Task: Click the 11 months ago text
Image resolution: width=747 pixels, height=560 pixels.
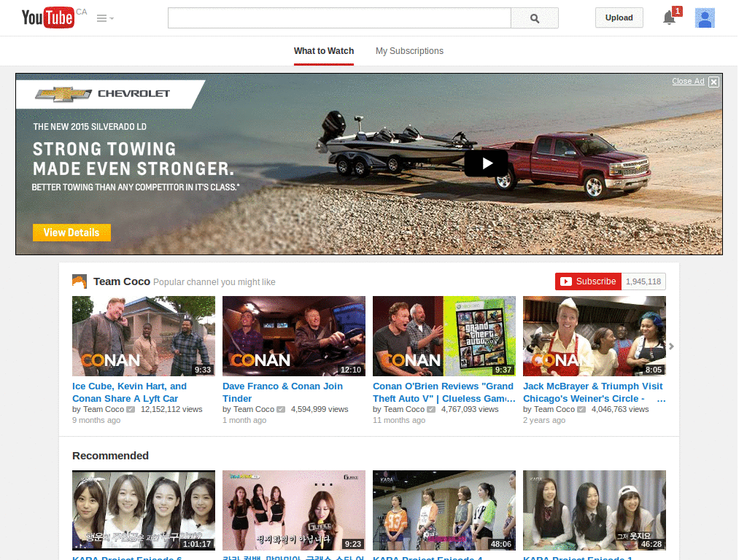Action: click(x=399, y=421)
